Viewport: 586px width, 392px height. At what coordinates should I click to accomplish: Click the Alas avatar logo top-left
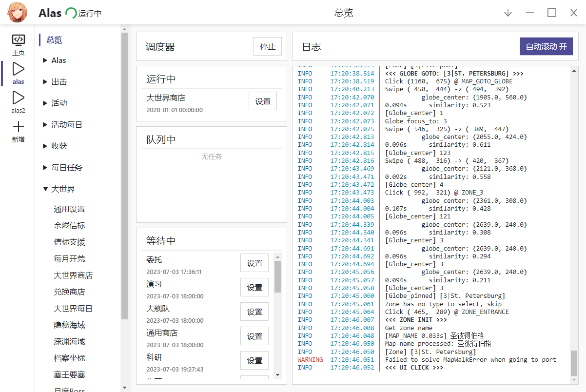[x=17, y=12]
